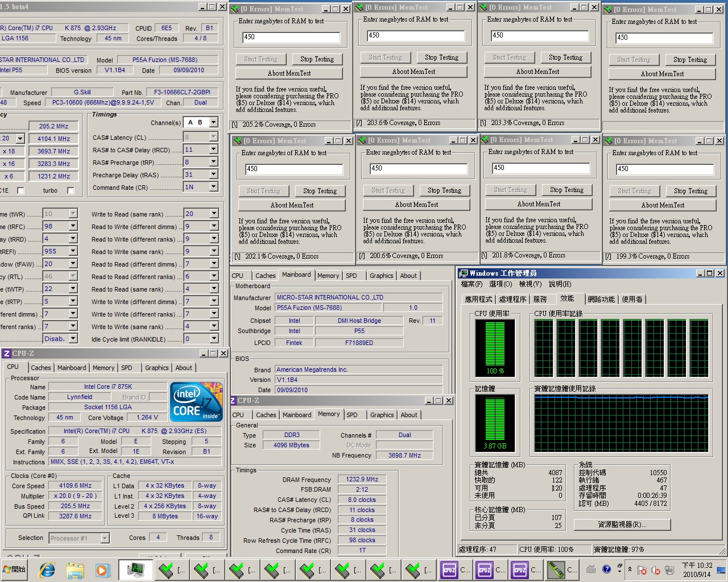The width and height of the screenshot is (728, 582).
Task: Expand the tFAW dropdown showing 20
Action: pos(73,264)
